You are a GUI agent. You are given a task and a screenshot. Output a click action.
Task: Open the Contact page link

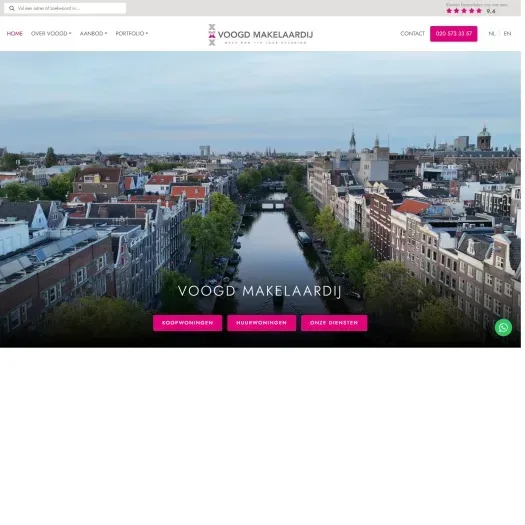coord(412,33)
